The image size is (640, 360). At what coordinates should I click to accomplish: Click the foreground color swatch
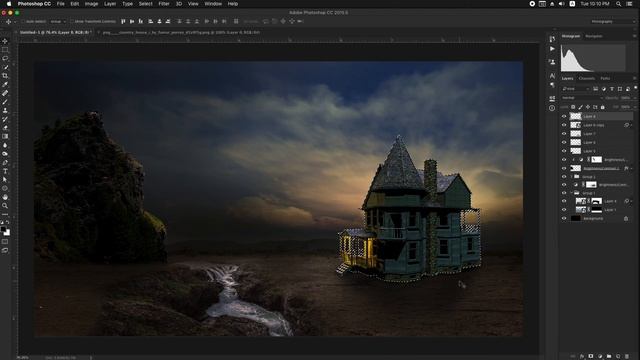click(x=4, y=230)
